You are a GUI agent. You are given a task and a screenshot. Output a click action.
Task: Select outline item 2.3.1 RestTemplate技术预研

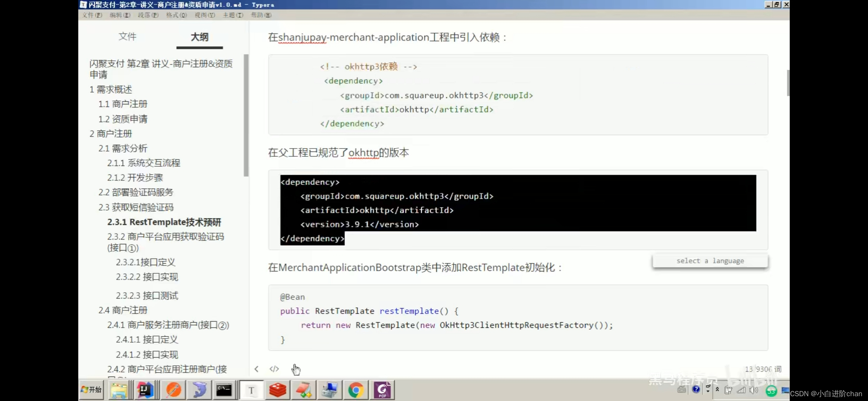(x=164, y=222)
